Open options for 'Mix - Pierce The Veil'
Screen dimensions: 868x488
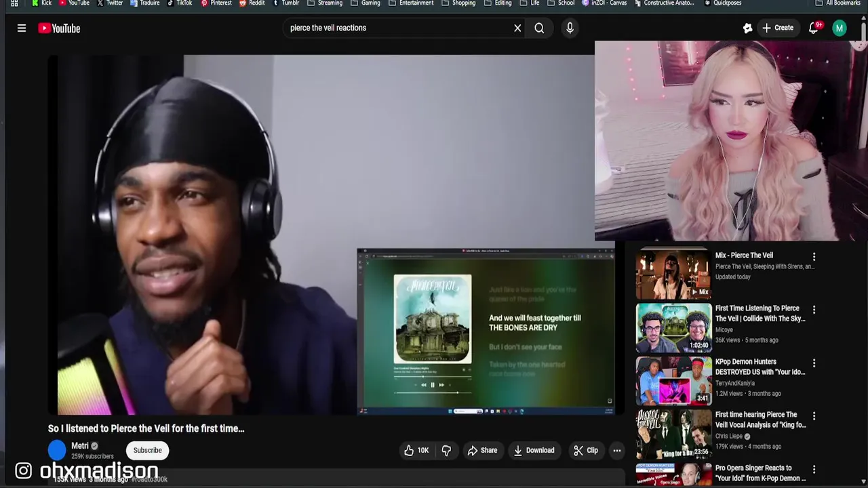[x=814, y=257]
